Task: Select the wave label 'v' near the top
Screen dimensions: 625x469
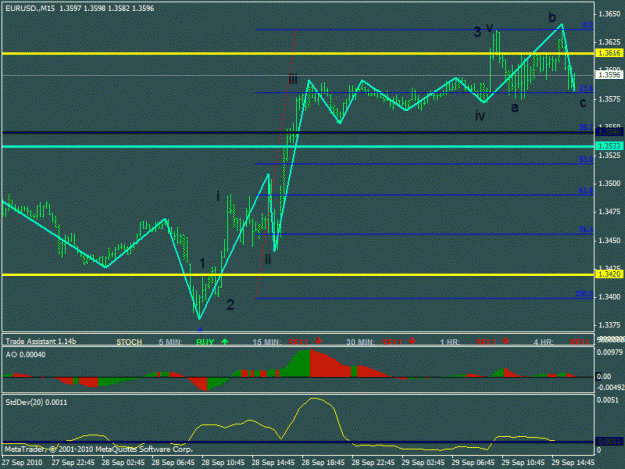Action: click(489, 27)
